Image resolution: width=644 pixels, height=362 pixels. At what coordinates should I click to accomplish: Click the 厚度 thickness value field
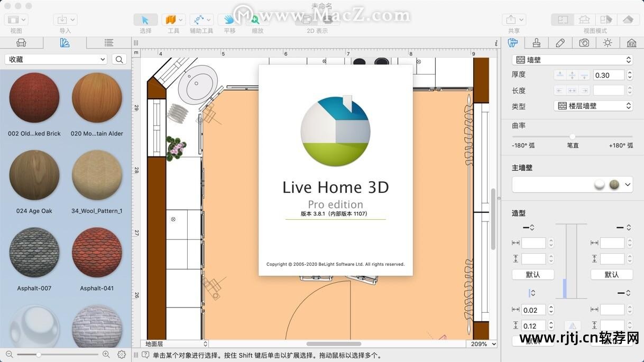[x=609, y=75]
